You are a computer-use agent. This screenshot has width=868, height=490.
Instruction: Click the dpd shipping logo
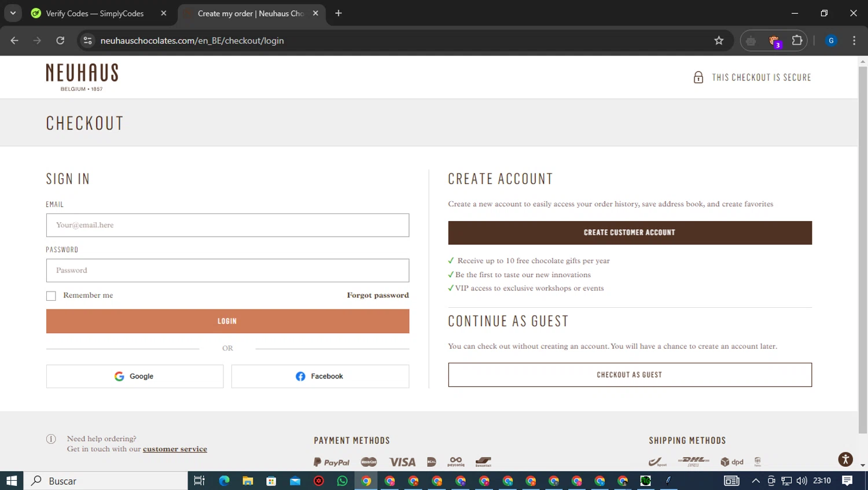coord(732,462)
